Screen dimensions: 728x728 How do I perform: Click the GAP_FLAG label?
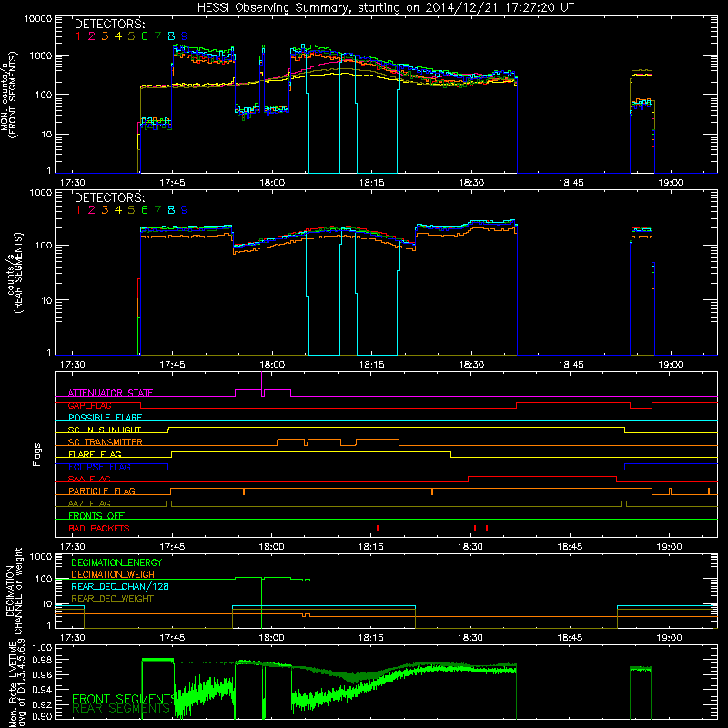tap(89, 405)
